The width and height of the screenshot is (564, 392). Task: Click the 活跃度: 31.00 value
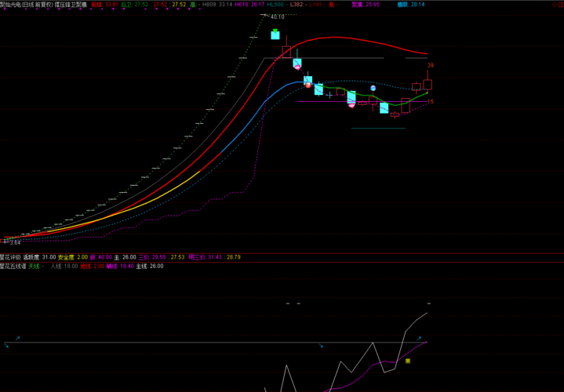[39, 257]
